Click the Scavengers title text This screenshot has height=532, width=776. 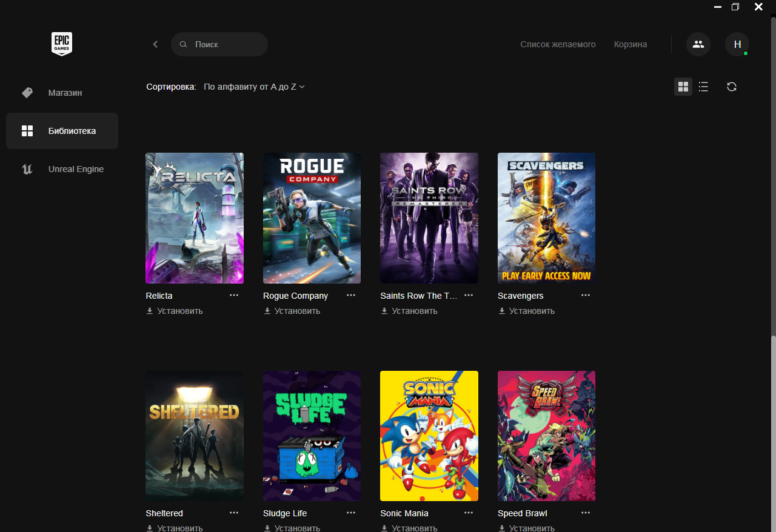[x=521, y=296]
